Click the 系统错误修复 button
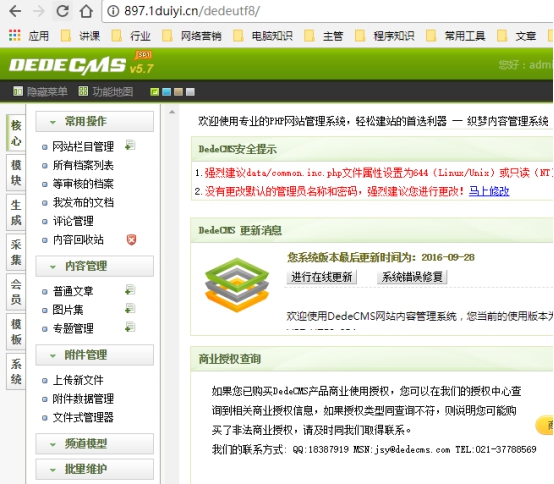Image resolution: width=554 pixels, height=484 pixels. tap(412, 277)
